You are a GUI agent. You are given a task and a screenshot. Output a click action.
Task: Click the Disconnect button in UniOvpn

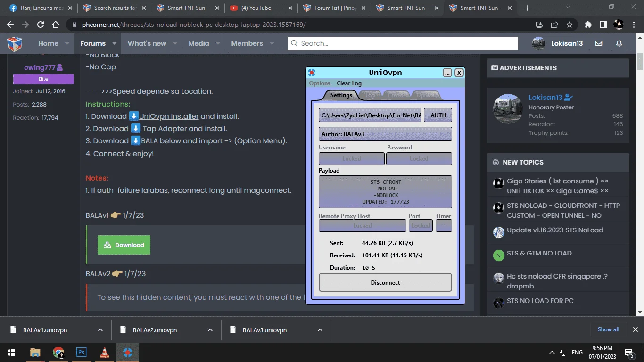coord(385,283)
